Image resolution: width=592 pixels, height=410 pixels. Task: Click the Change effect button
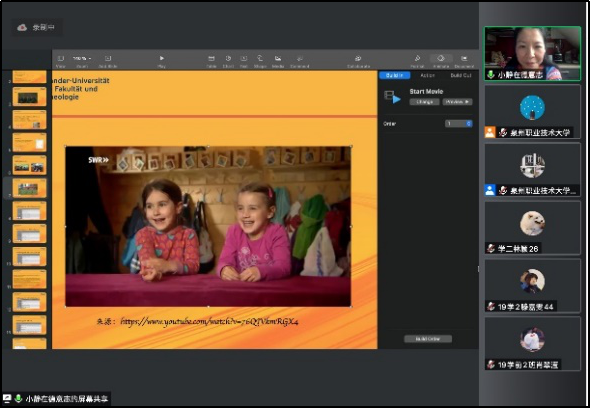point(424,102)
